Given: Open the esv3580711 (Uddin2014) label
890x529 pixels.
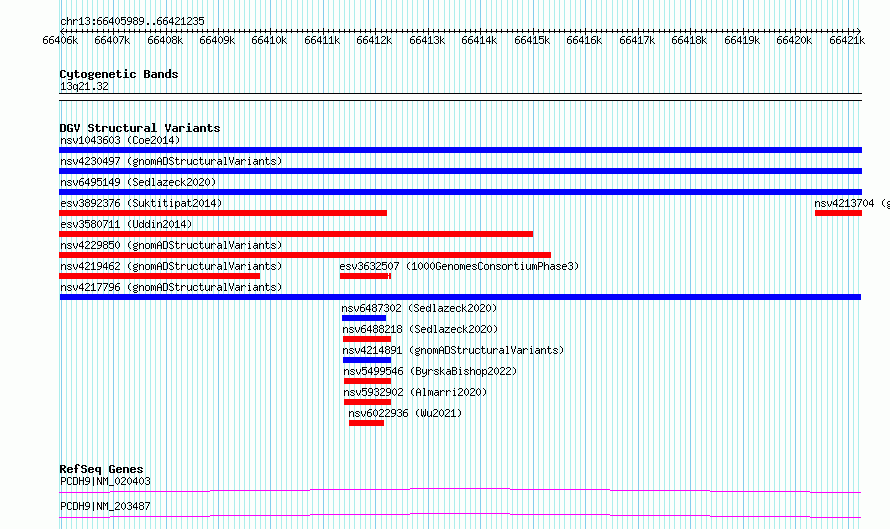Looking at the screenshot, I should pos(126,224).
